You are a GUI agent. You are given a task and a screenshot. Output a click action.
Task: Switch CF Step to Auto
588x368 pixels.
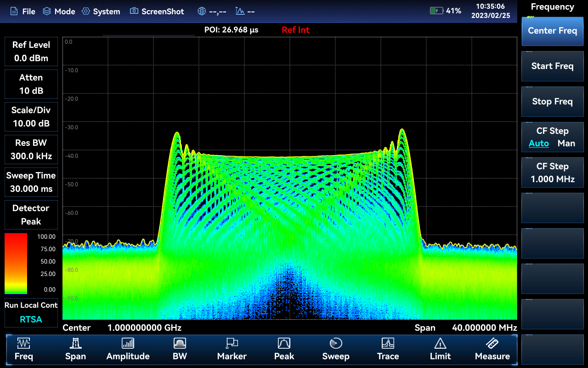538,144
